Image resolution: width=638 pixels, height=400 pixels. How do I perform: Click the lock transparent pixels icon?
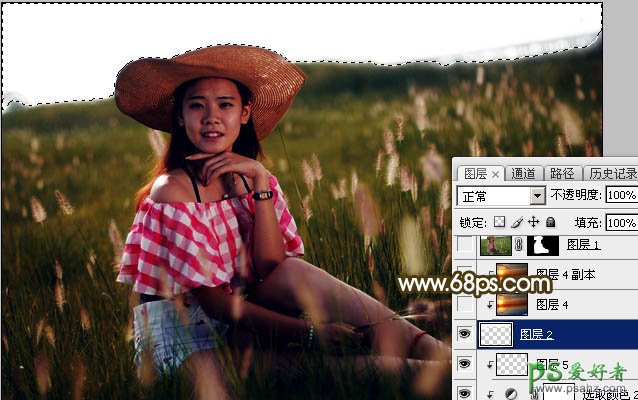click(x=500, y=222)
